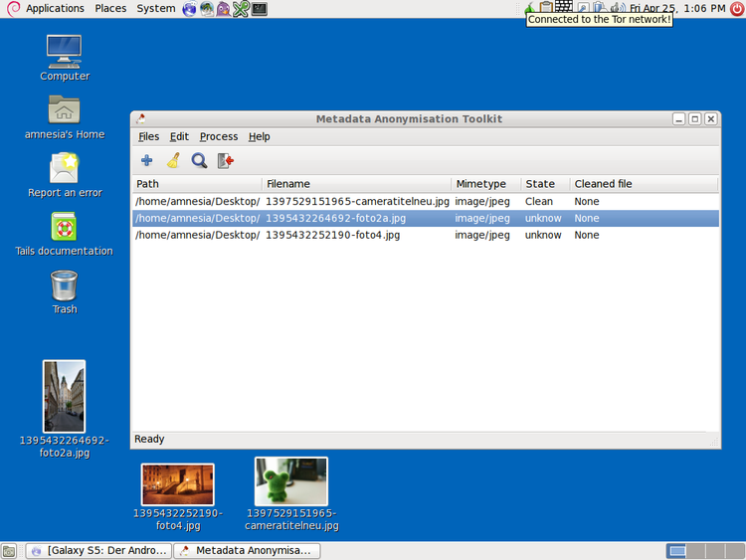
Task: Expand the Places panel menu
Action: (x=110, y=8)
